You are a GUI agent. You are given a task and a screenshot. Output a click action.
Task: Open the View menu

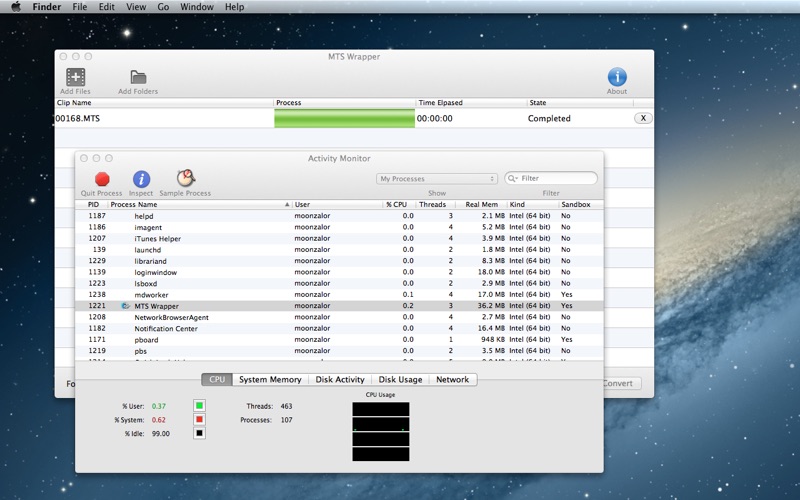[136, 7]
